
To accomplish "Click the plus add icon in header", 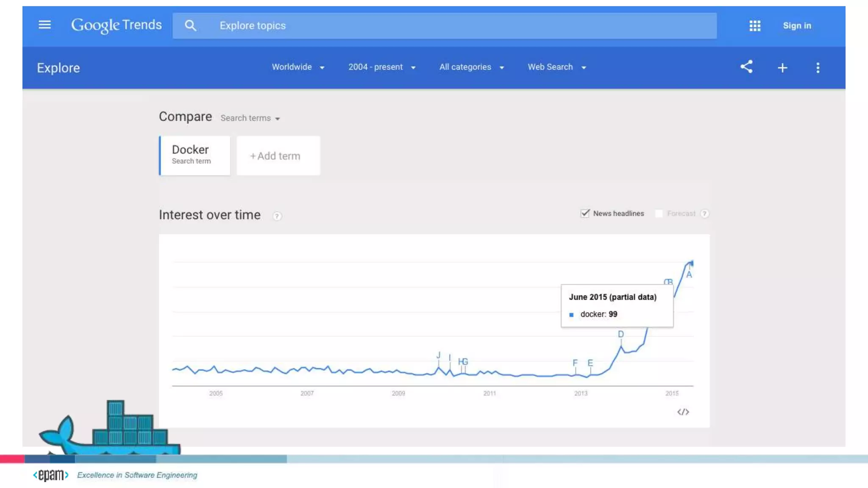I will pyautogui.click(x=782, y=68).
